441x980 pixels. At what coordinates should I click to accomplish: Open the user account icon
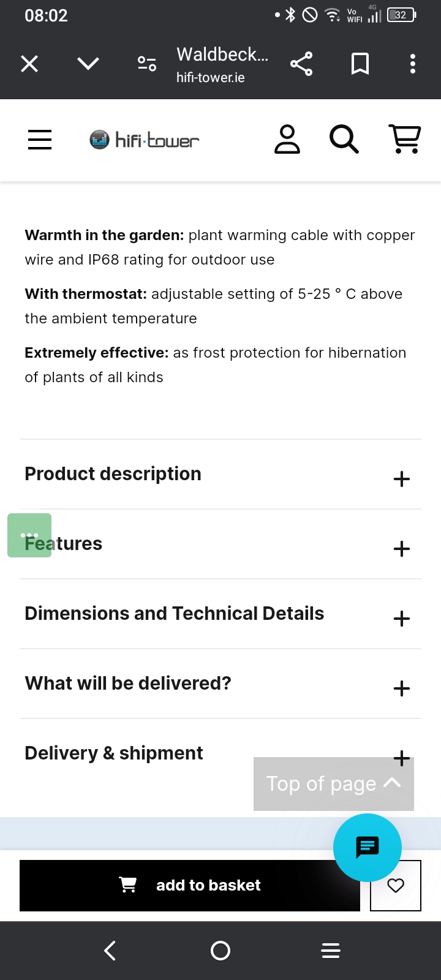(x=287, y=140)
